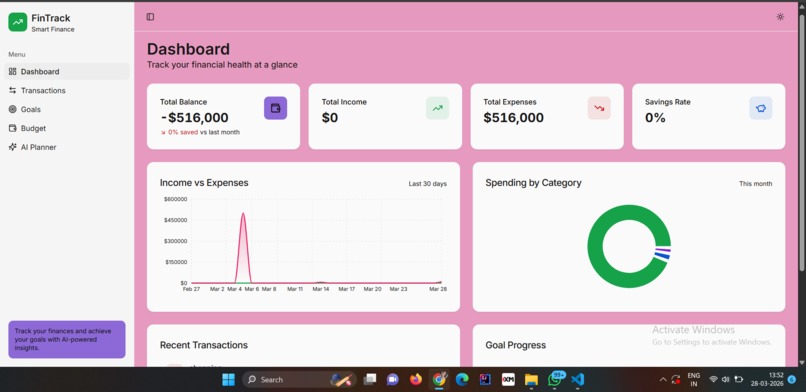Viewport: 806px width, 392px height.
Task: Click the 'Recent Transactions' heading
Action: (x=204, y=345)
